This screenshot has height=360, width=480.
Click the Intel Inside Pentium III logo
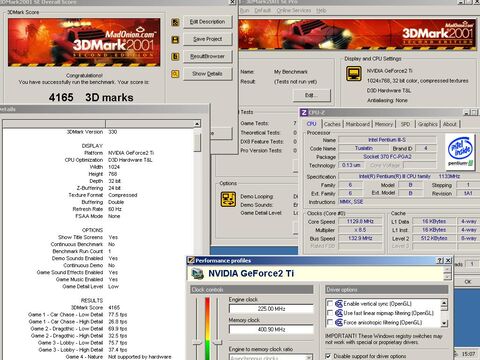pyautogui.click(x=460, y=152)
